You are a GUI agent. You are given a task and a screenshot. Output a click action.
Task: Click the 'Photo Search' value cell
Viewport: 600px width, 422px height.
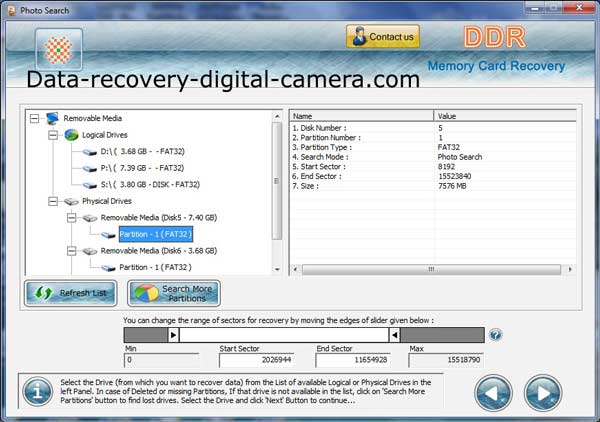[460, 157]
